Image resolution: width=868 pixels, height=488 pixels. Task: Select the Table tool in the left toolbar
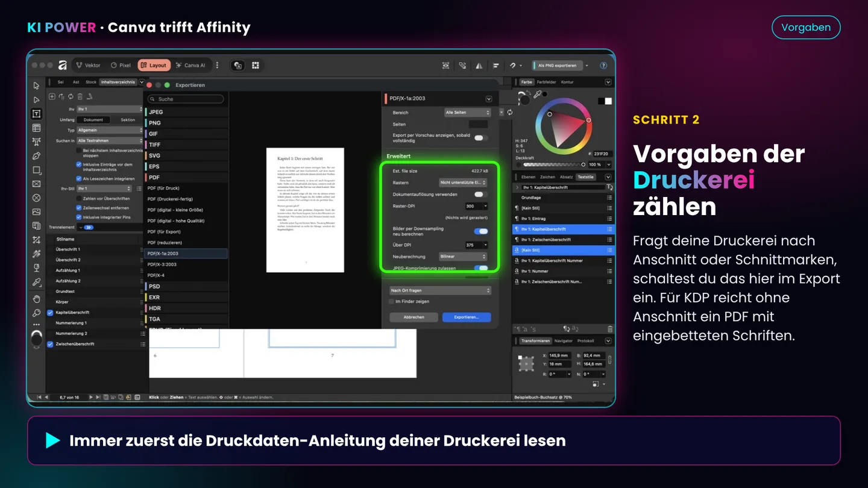(37, 128)
